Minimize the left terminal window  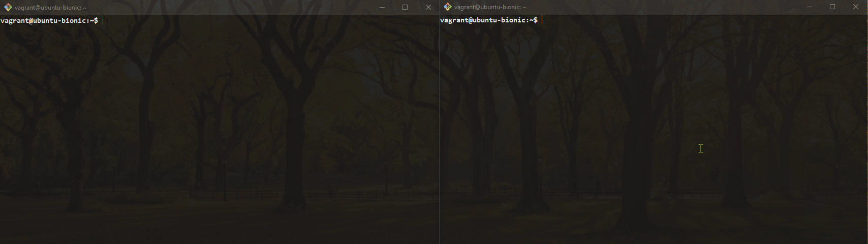pyautogui.click(x=382, y=7)
